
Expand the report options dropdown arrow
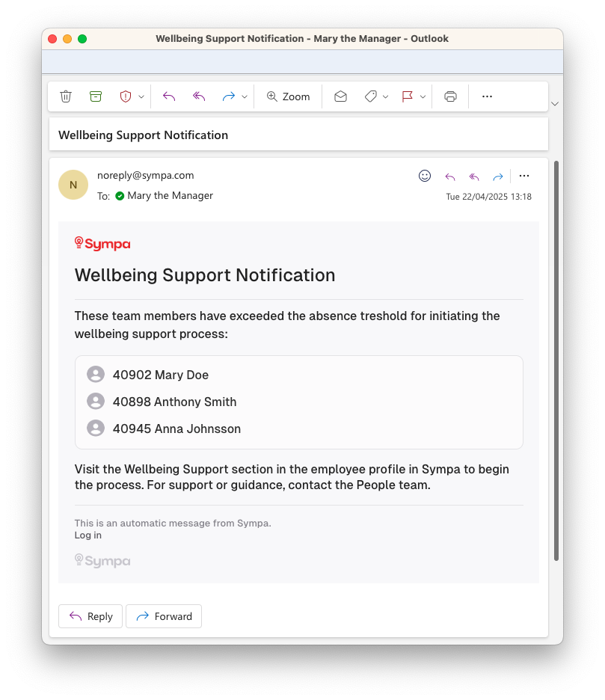pyautogui.click(x=141, y=97)
